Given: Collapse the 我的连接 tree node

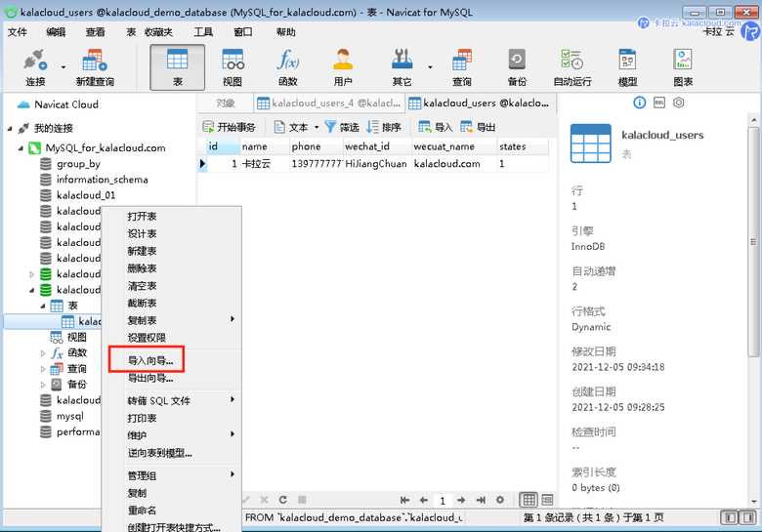Looking at the screenshot, I should click(x=10, y=129).
